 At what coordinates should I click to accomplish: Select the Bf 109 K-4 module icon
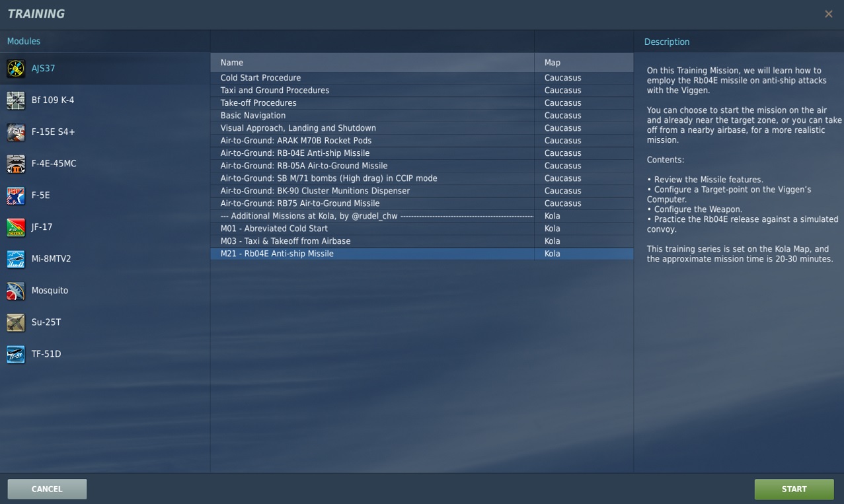point(16,100)
